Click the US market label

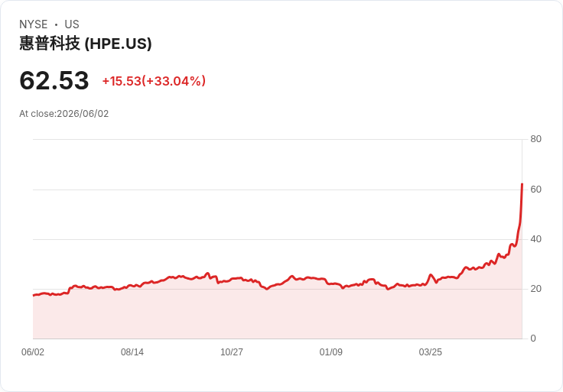[72, 24]
